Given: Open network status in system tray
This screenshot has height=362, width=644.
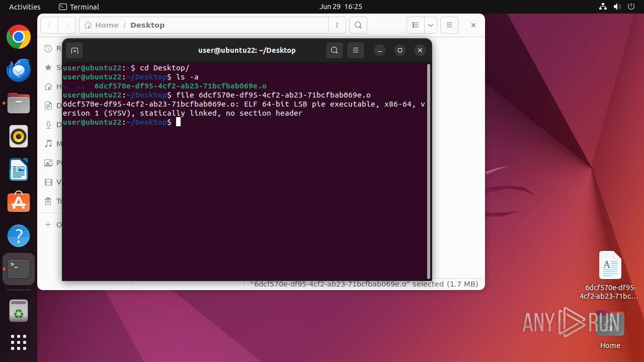Looking at the screenshot, I should (603, 7).
